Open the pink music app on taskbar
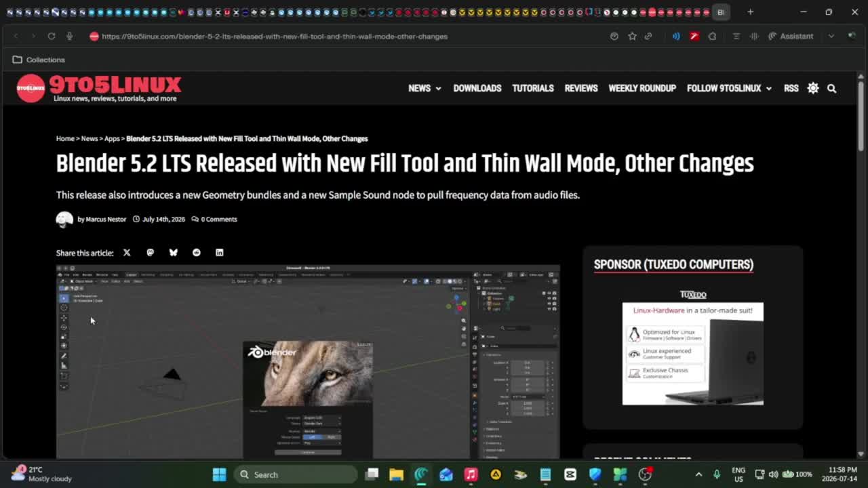 click(x=471, y=474)
